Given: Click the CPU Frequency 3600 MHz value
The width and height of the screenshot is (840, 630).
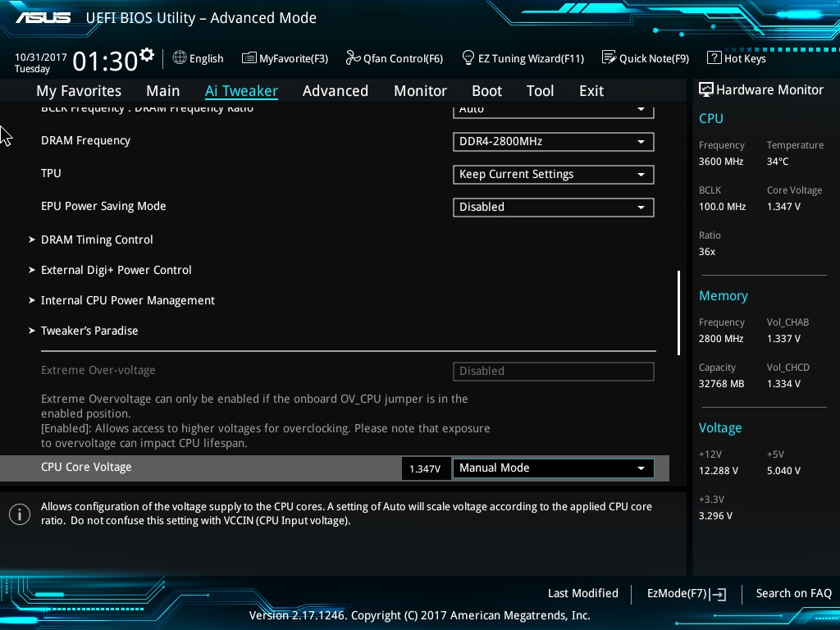Looking at the screenshot, I should tap(720, 162).
